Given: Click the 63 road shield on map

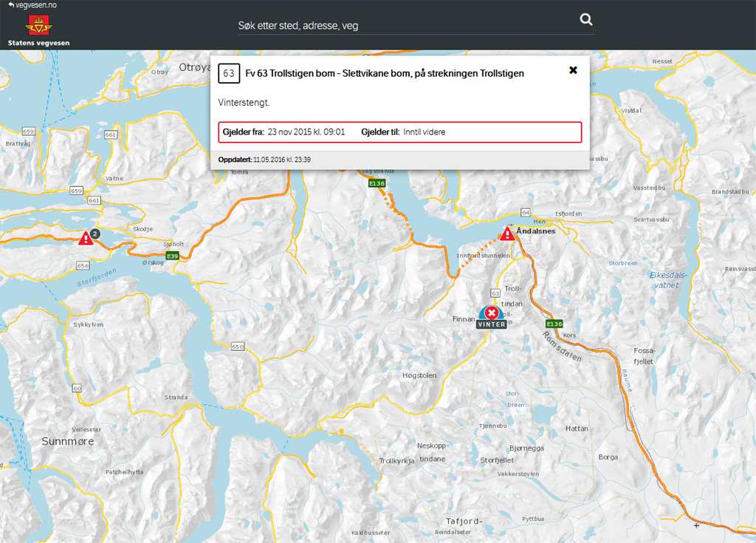Looking at the screenshot, I should 495,293.
